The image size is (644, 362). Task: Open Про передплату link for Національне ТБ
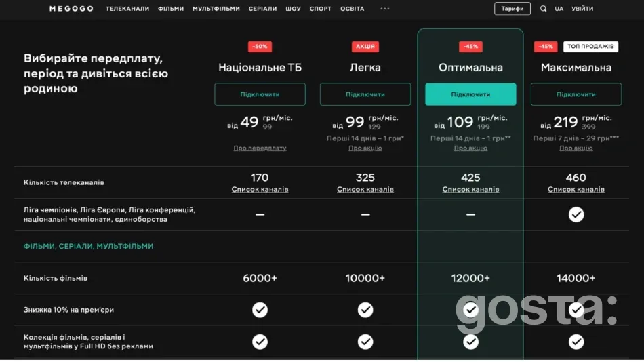coord(260,148)
